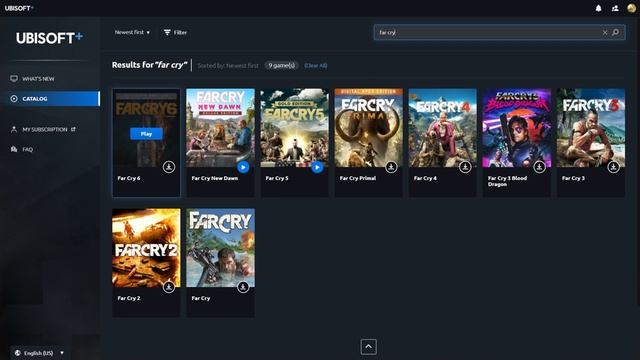Click the Far Cry 2 title text
Screen dimensions: 640x360
pos(129,298)
